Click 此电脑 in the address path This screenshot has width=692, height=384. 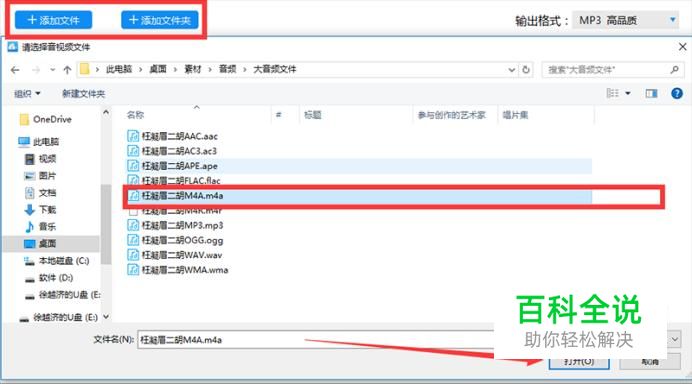pyautogui.click(x=119, y=69)
